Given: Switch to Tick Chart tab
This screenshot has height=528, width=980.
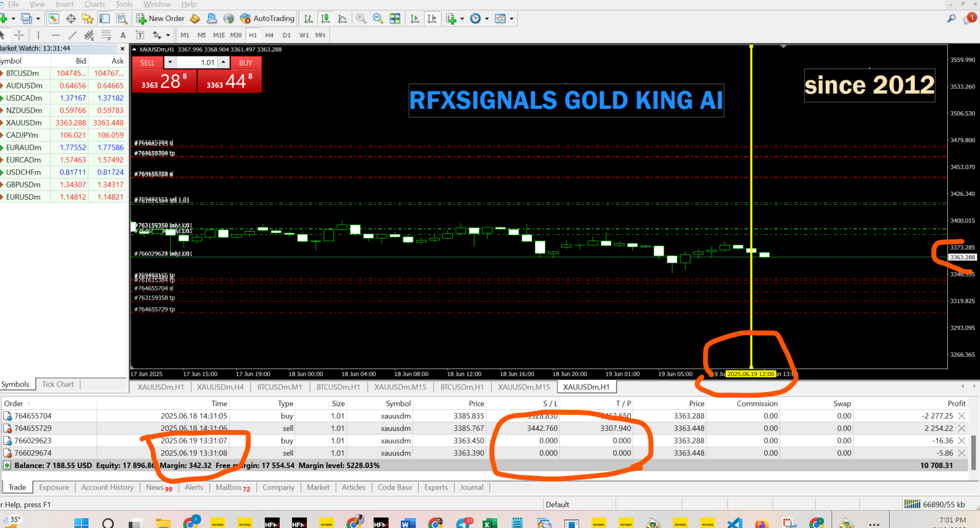Looking at the screenshot, I should 58,385.
